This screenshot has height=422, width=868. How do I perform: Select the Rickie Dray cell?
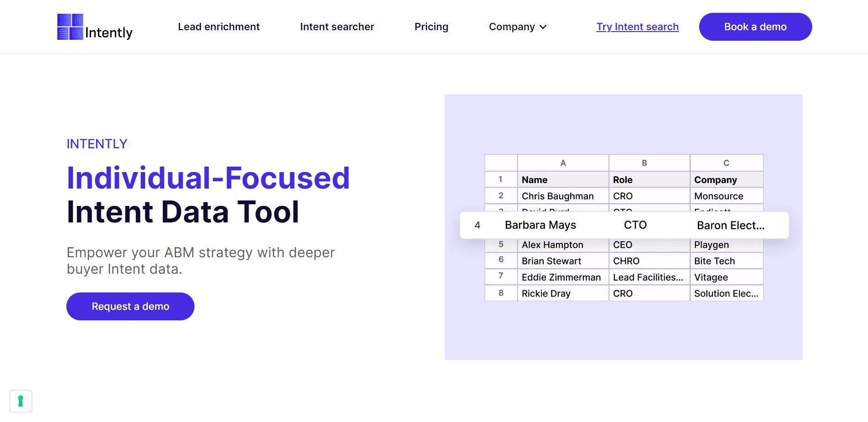pyautogui.click(x=563, y=293)
